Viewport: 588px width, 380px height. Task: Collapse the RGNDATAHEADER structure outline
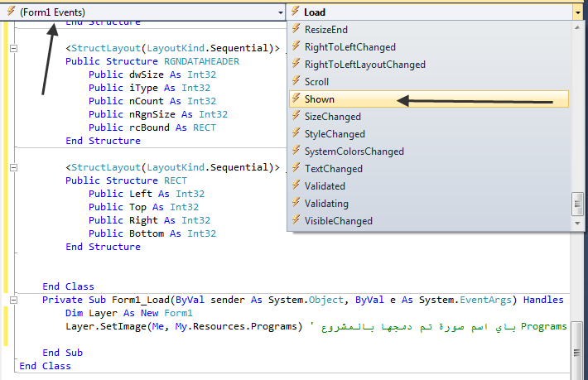click(14, 49)
